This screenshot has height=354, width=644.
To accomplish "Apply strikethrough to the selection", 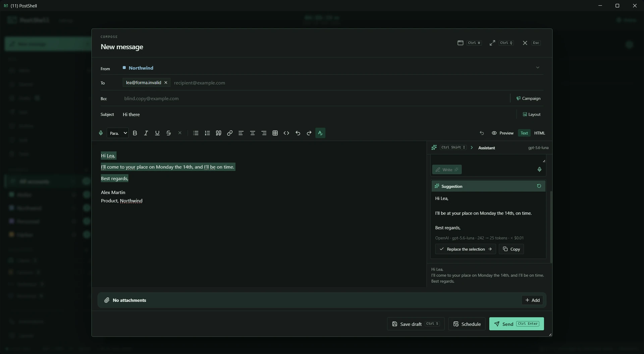I will tap(169, 133).
